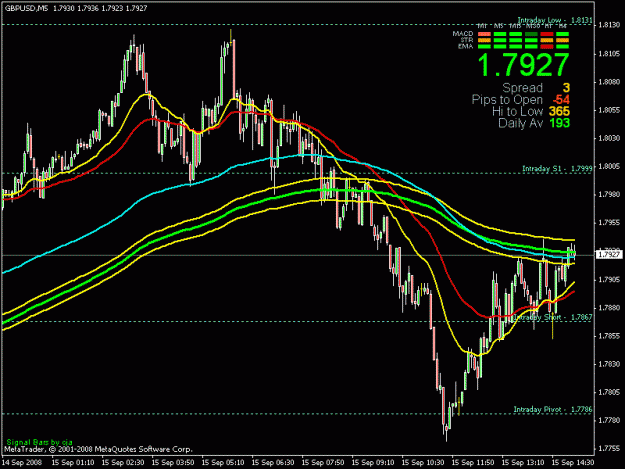Click the 1.7880 price axis label
This screenshot has width=625, height=469.
pyautogui.click(x=609, y=308)
